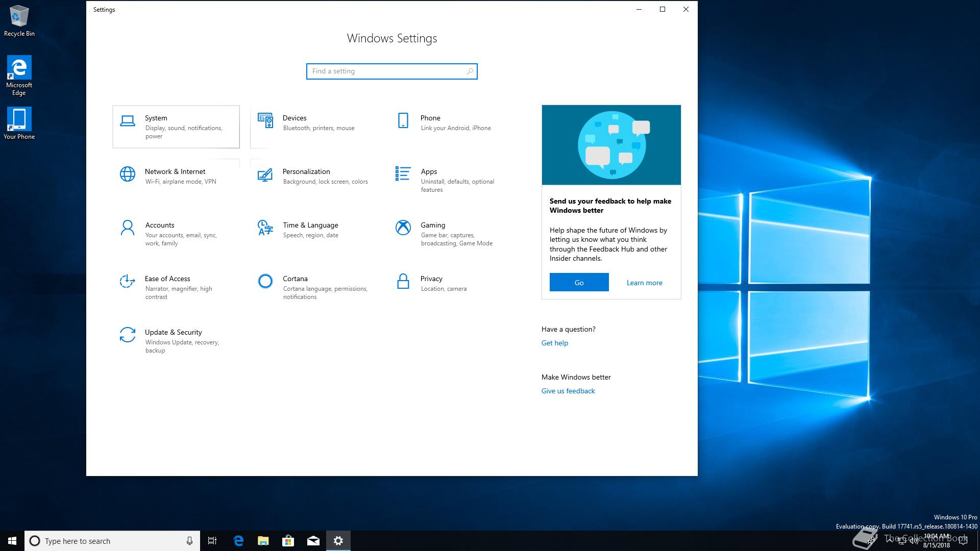This screenshot has height=551, width=980.
Task: Focus the Find a setting search box
Action: coord(391,71)
